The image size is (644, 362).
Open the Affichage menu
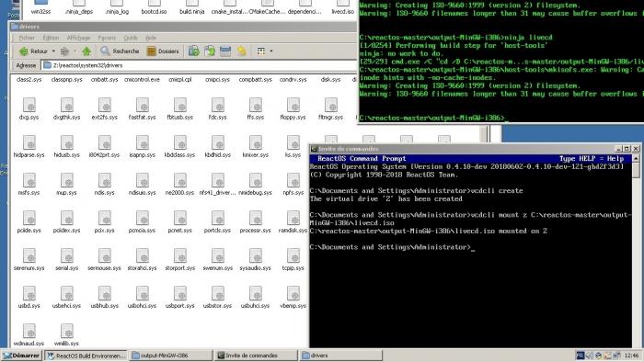point(78,38)
